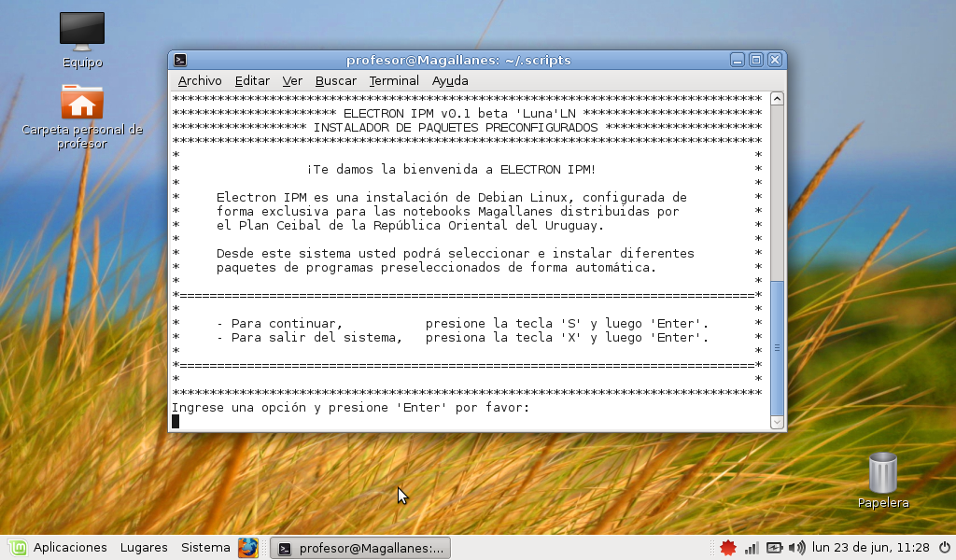The image size is (956, 560).
Task: Click the line 'Electron IPM es una instalación'
Action: [451, 198]
